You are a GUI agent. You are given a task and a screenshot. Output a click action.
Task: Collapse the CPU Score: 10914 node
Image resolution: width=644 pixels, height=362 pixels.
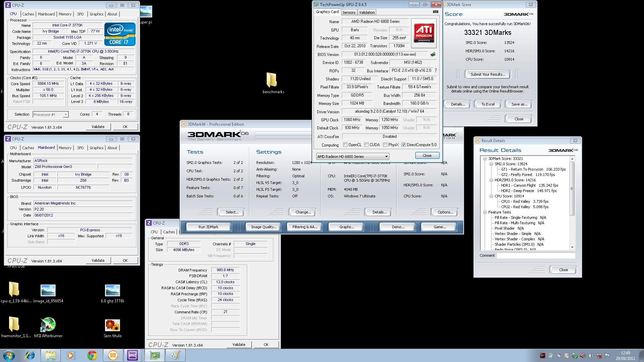tap(491, 196)
